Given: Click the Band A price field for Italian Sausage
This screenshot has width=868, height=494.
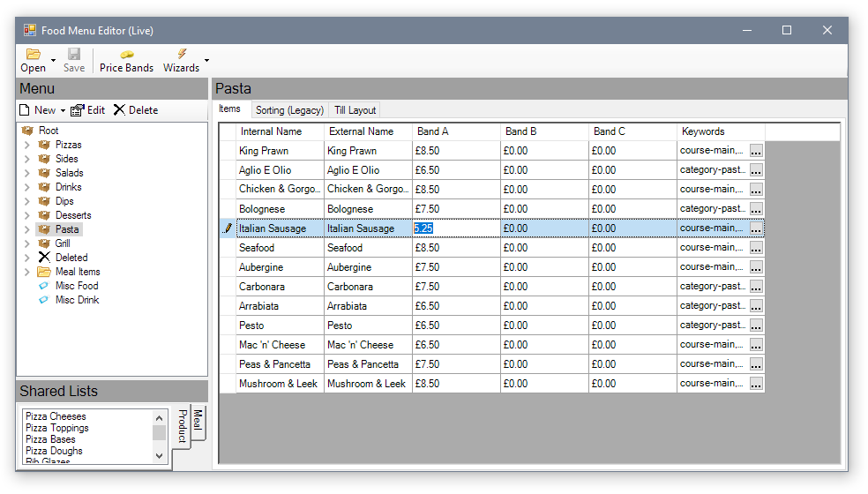Looking at the screenshot, I should tap(455, 228).
